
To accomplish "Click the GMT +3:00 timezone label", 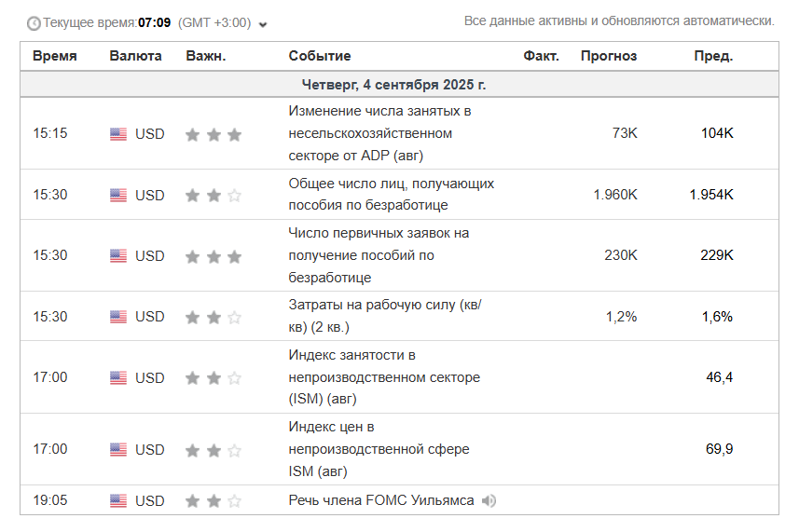I will [214, 23].
